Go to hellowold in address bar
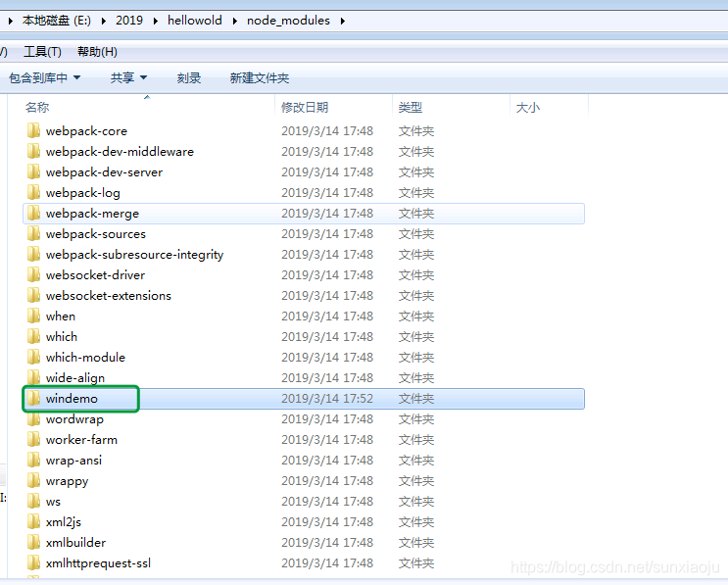The width and height of the screenshot is (728, 585). [195, 21]
